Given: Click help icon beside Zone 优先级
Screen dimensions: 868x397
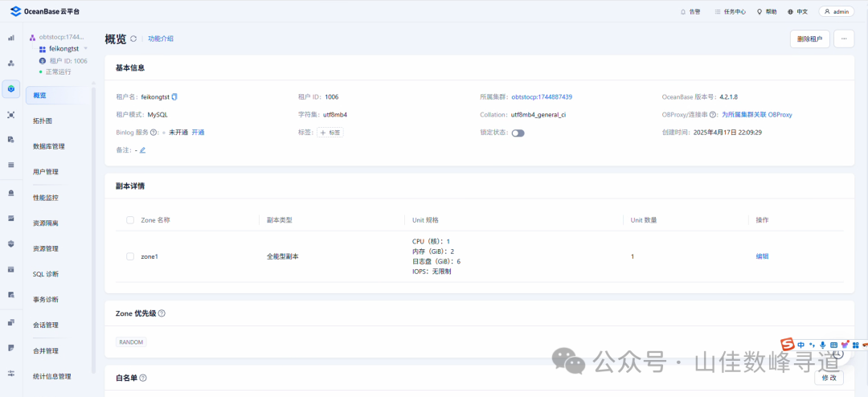Looking at the screenshot, I should pyautogui.click(x=162, y=313).
